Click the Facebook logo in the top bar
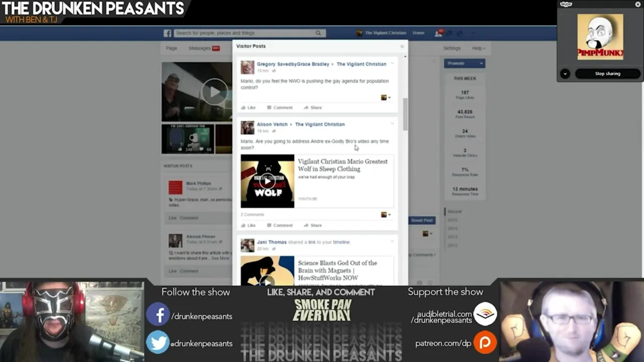This screenshot has height=362, width=644. coord(168,33)
